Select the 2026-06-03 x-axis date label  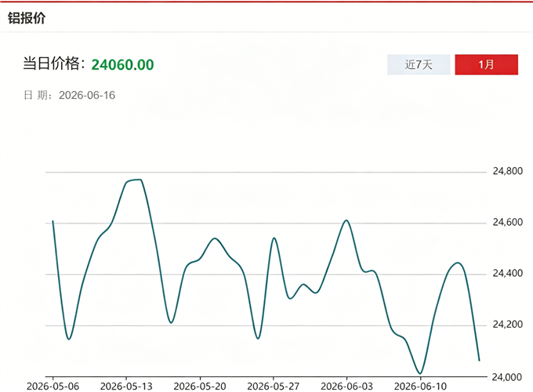(x=346, y=387)
